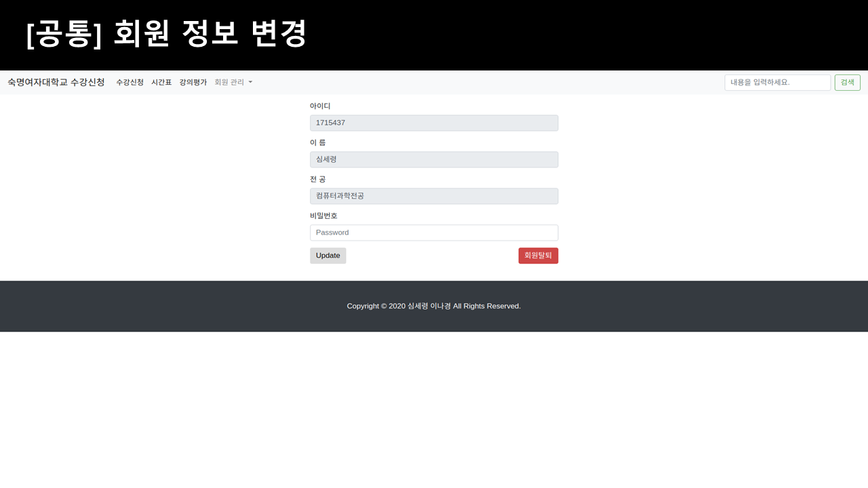
Task: Open the 강의평가 navigation item
Action: (193, 82)
